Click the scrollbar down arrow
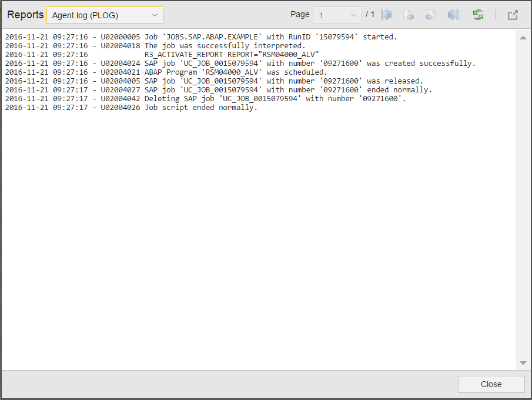The height and width of the screenshot is (400, 532). click(x=523, y=363)
